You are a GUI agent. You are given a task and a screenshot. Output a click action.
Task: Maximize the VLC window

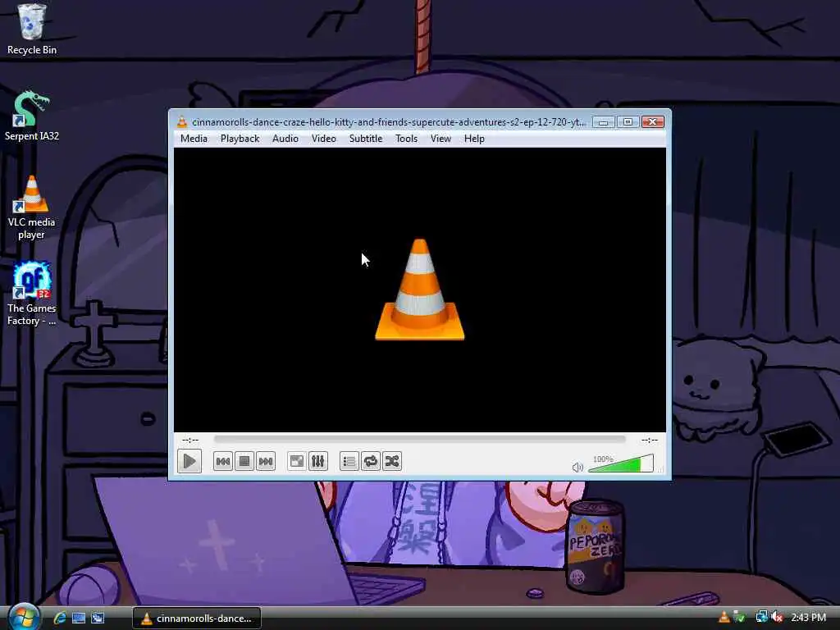tap(628, 122)
